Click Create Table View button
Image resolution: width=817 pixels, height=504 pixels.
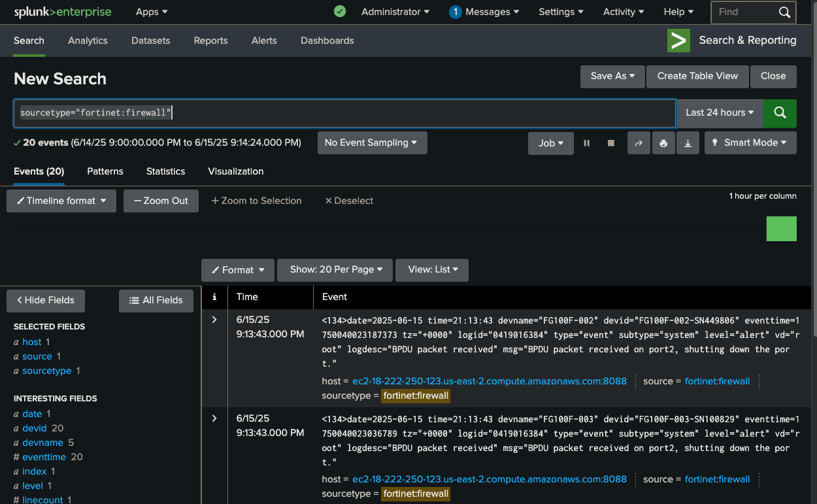coord(697,76)
